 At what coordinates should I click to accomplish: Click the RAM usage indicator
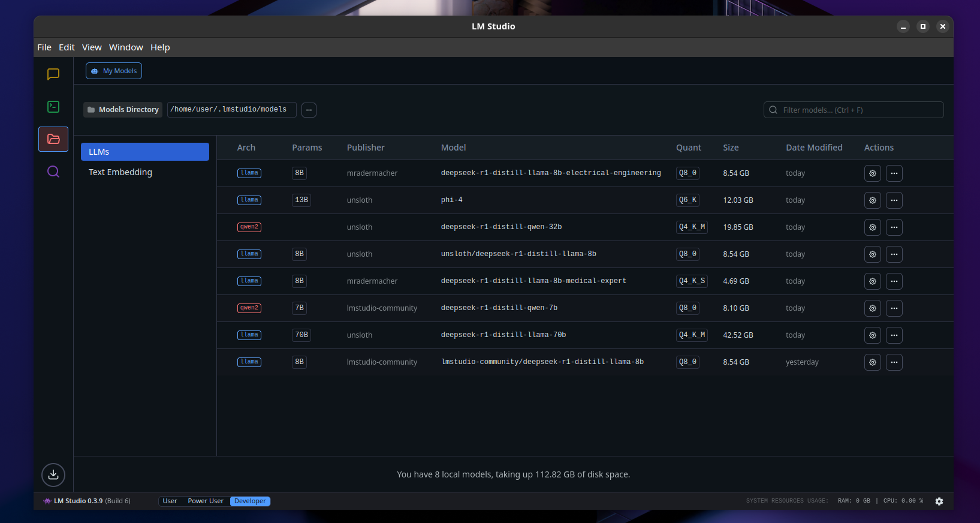pyautogui.click(x=854, y=501)
